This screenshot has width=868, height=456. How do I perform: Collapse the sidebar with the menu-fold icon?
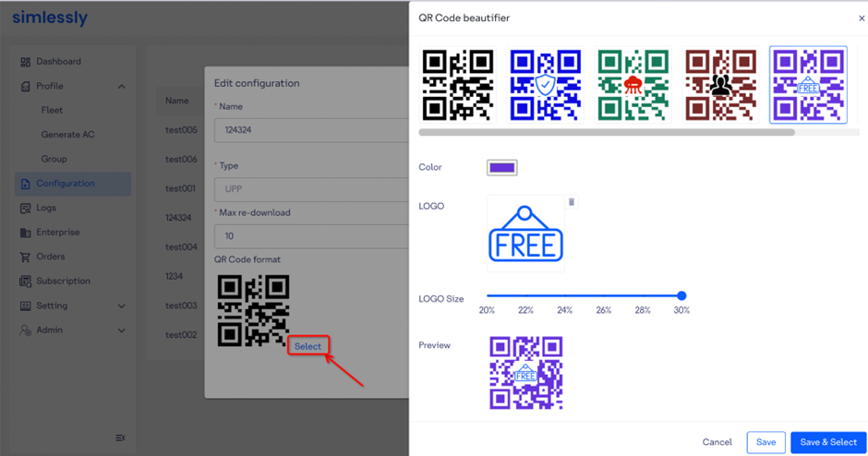coord(120,438)
